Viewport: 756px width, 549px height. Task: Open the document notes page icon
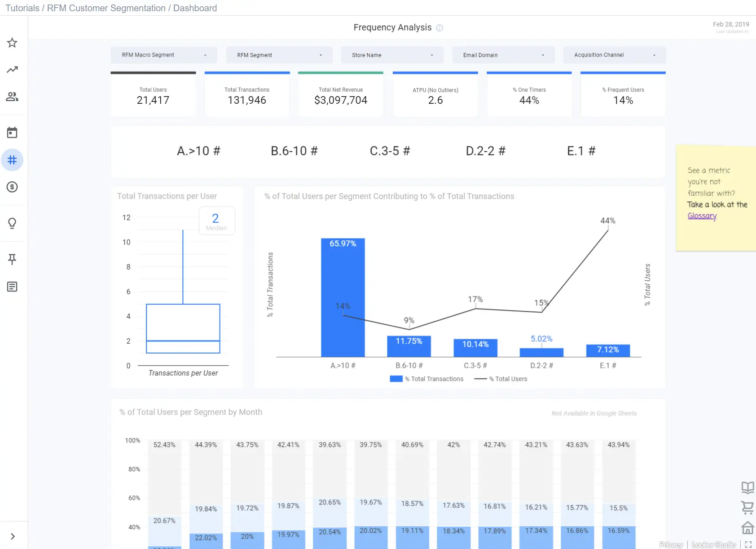point(12,287)
